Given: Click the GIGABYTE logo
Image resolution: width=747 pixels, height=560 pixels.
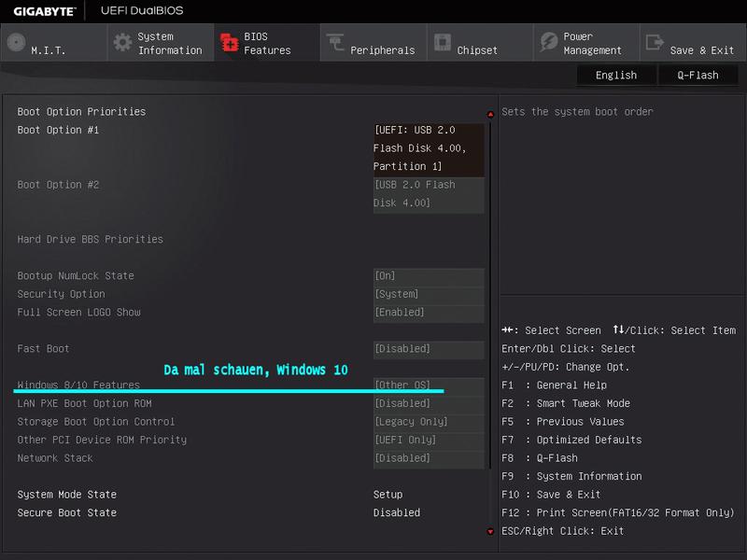Looking at the screenshot, I should (45, 11).
